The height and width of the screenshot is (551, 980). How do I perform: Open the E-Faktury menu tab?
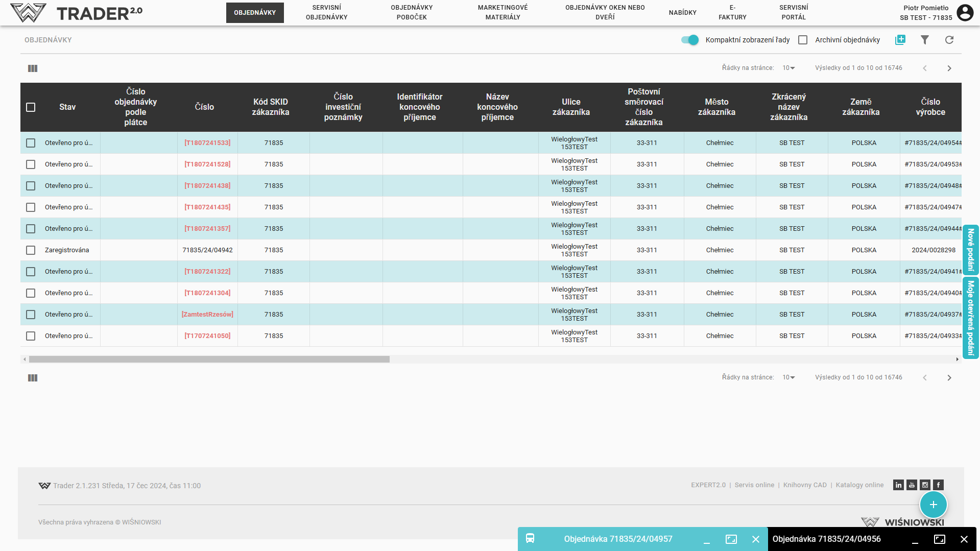click(x=732, y=13)
